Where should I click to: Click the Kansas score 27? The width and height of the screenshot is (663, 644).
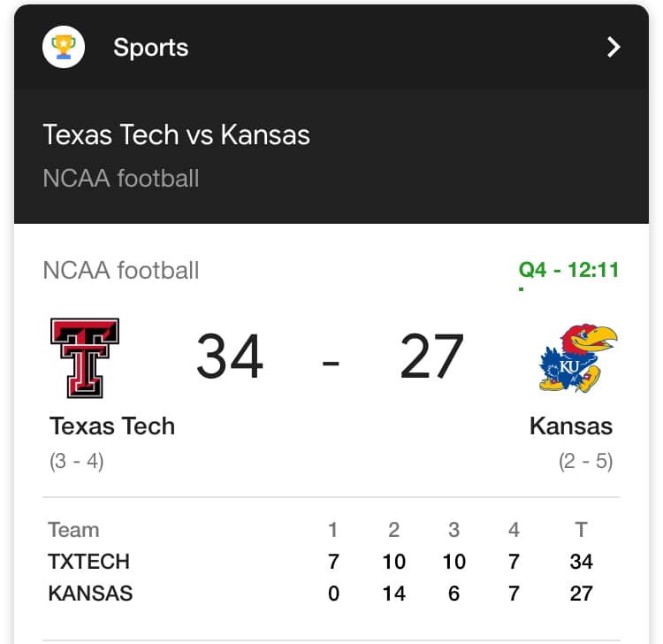click(x=431, y=356)
